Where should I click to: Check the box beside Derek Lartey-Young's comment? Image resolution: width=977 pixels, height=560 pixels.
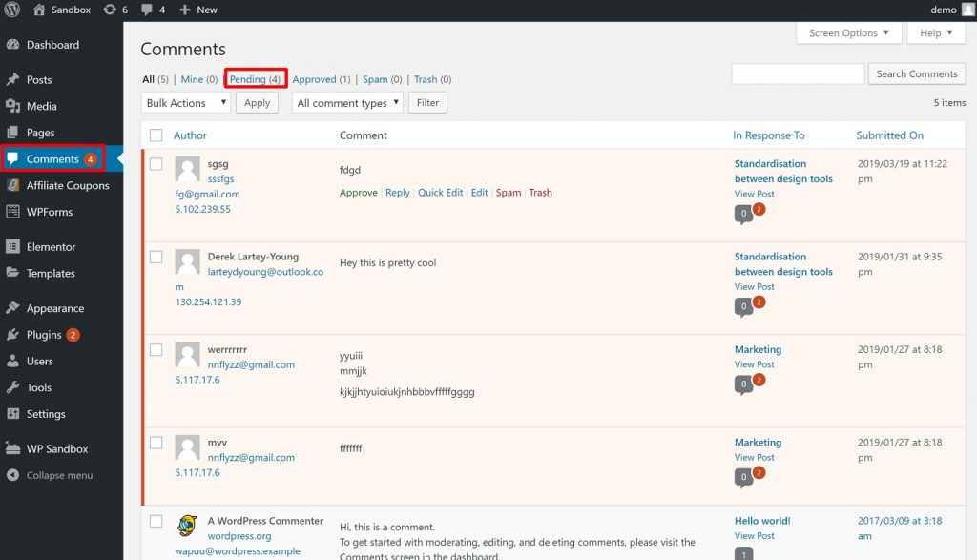[x=156, y=256]
